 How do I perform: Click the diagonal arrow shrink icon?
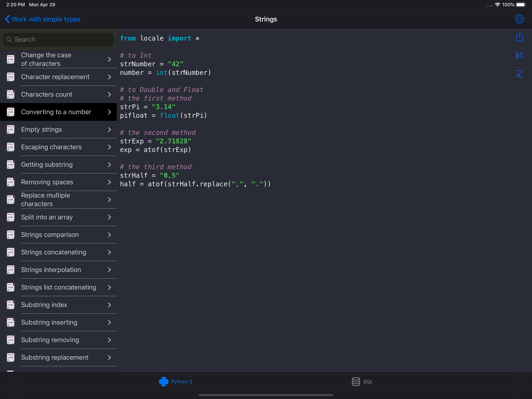pos(519,74)
